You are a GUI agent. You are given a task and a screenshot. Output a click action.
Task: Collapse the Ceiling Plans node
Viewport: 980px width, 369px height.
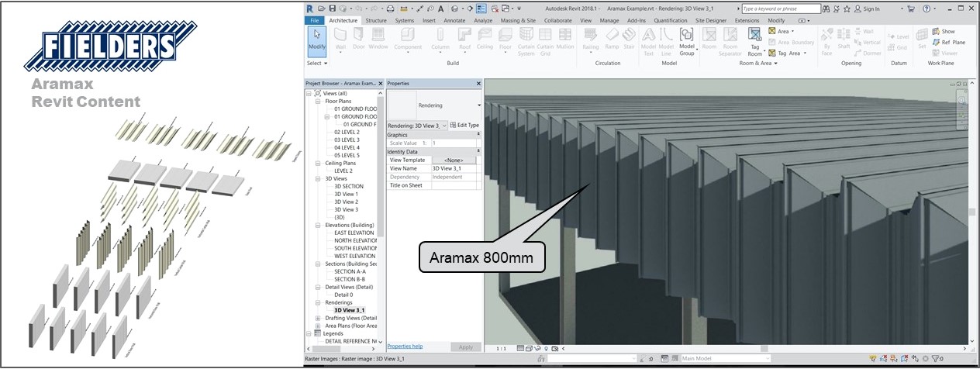(x=318, y=163)
